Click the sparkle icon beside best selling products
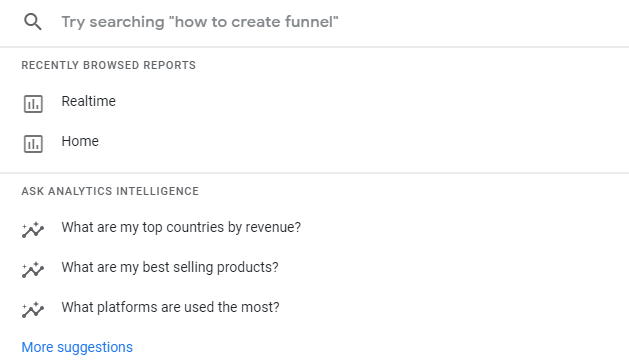Image resolution: width=629 pixels, height=361 pixels. (x=33, y=270)
